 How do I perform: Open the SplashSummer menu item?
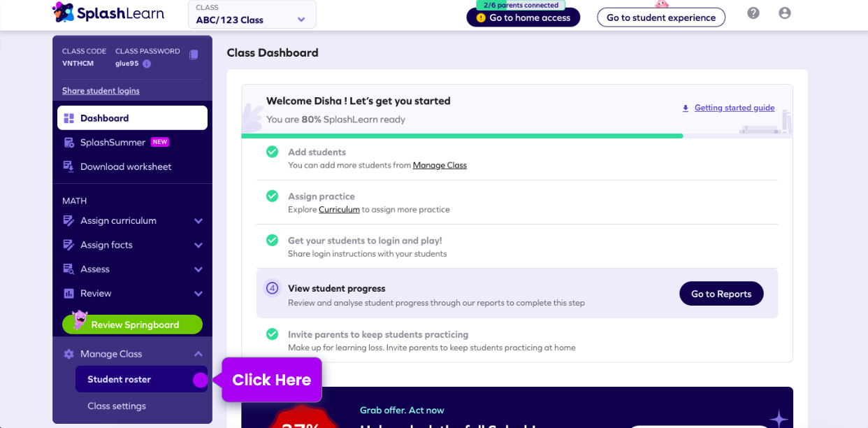click(x=113, y=143)
